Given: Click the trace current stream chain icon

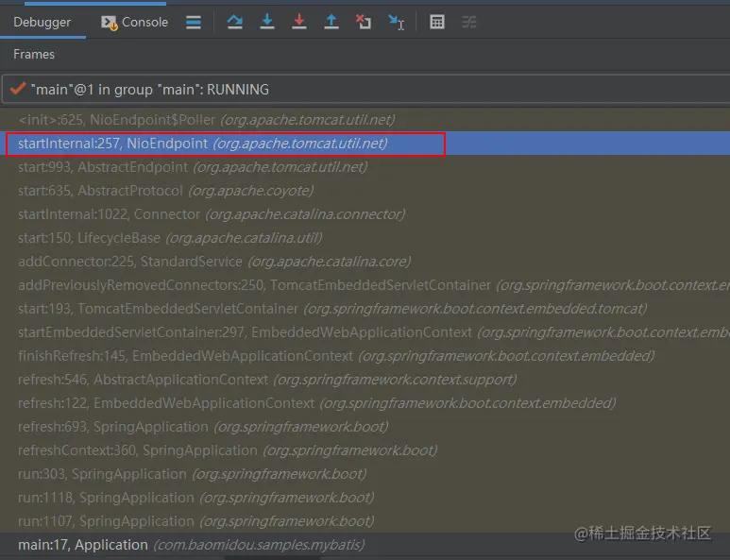Looking at the screenshot, I should click(x=468, y=22).
